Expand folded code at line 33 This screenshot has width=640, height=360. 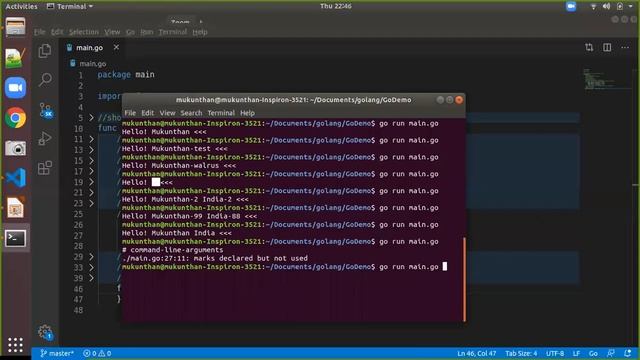tap(91, 267)
